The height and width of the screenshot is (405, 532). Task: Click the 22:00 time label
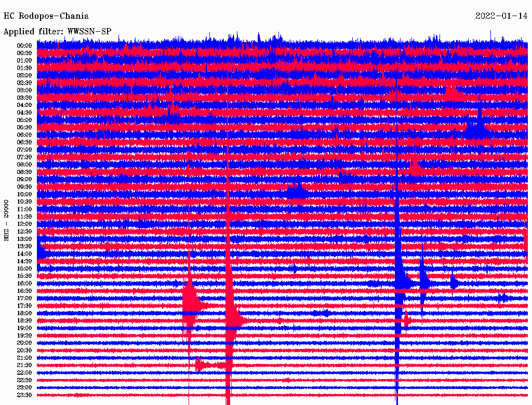24,373
